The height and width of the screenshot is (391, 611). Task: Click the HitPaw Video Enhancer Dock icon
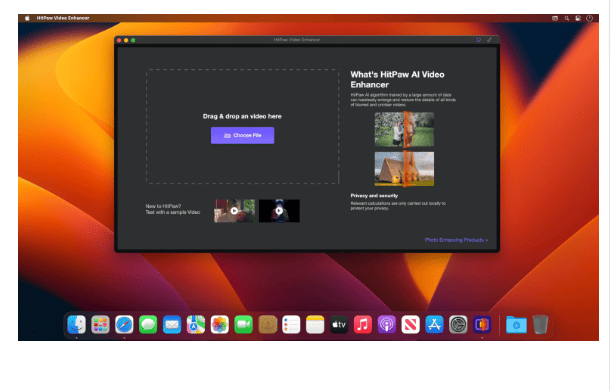point(482,324)
